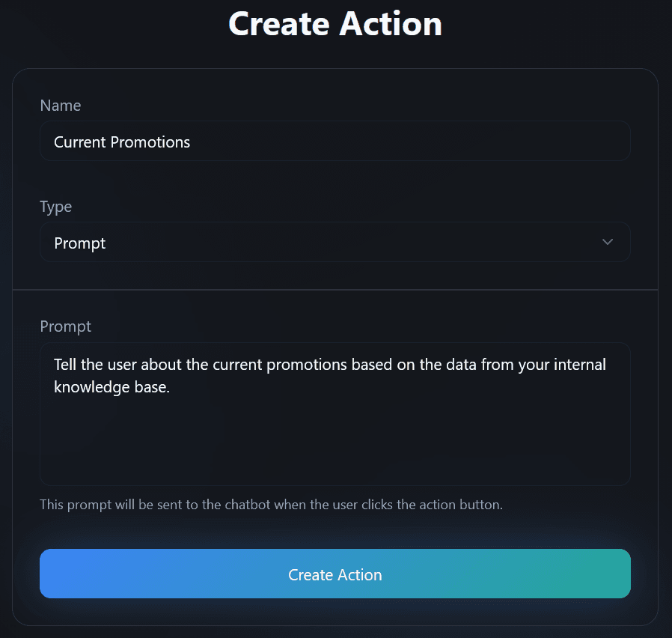Click the Type label
The height and width of the screenshot is (638, 672).
(x=55, y=207)
